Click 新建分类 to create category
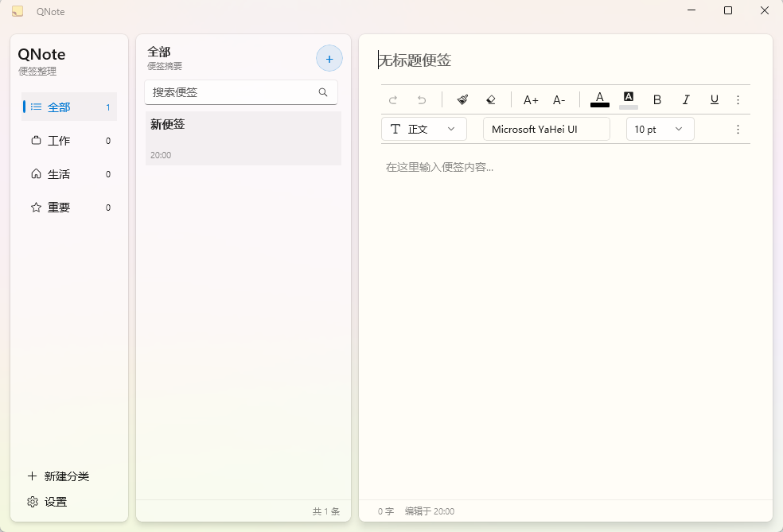 click(x=58, y=476)
